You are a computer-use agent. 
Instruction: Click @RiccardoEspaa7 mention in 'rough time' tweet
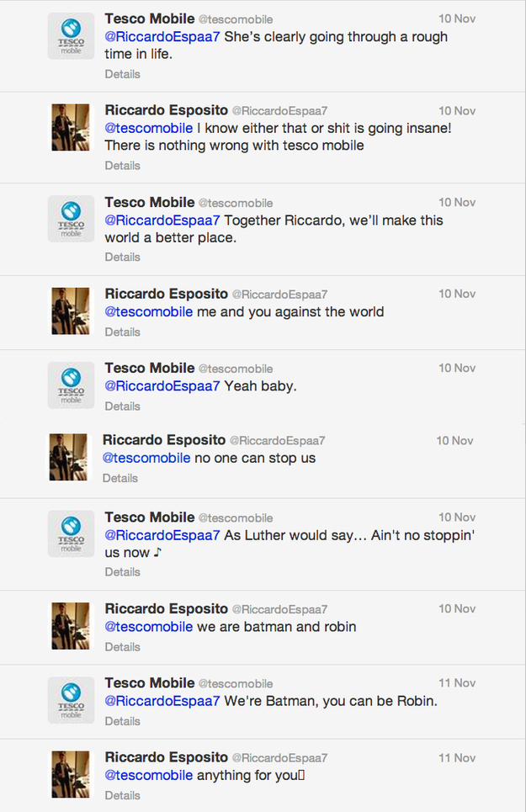tap(162, 37)
